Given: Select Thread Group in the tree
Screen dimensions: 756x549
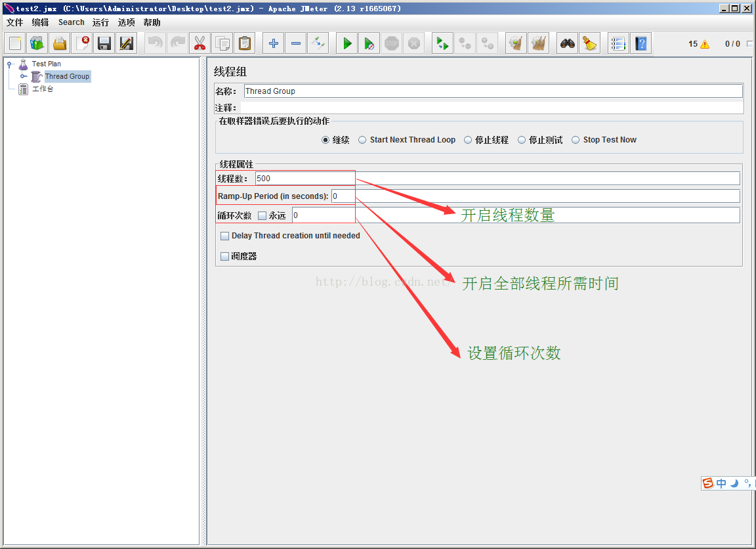Looking at the screenshot, I should (x=67, y=76).
